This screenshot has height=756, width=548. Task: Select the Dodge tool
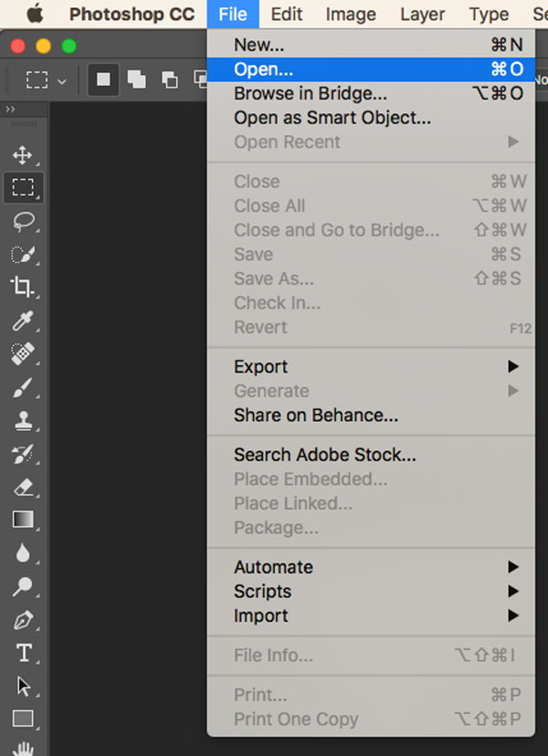click(23, 586)
